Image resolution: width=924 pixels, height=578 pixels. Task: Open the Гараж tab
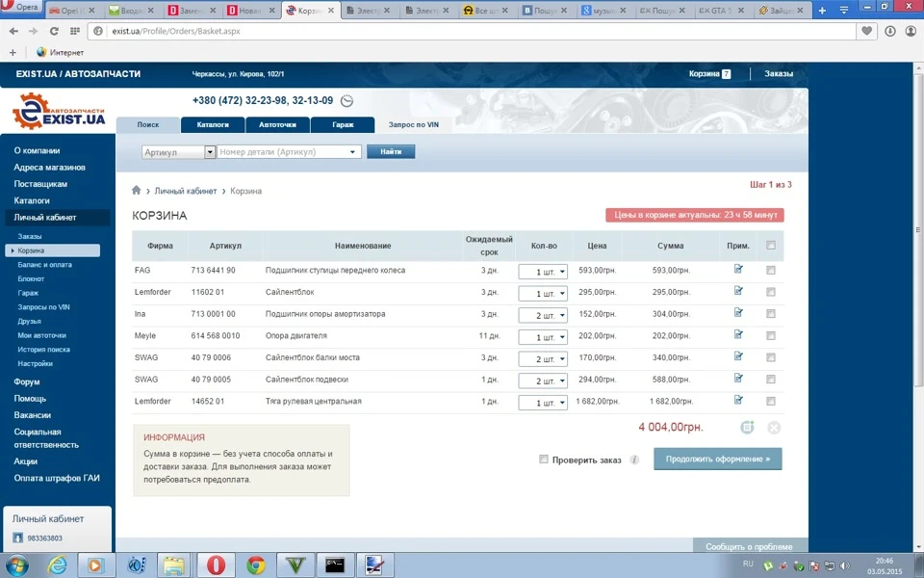[x=343, y=124]
